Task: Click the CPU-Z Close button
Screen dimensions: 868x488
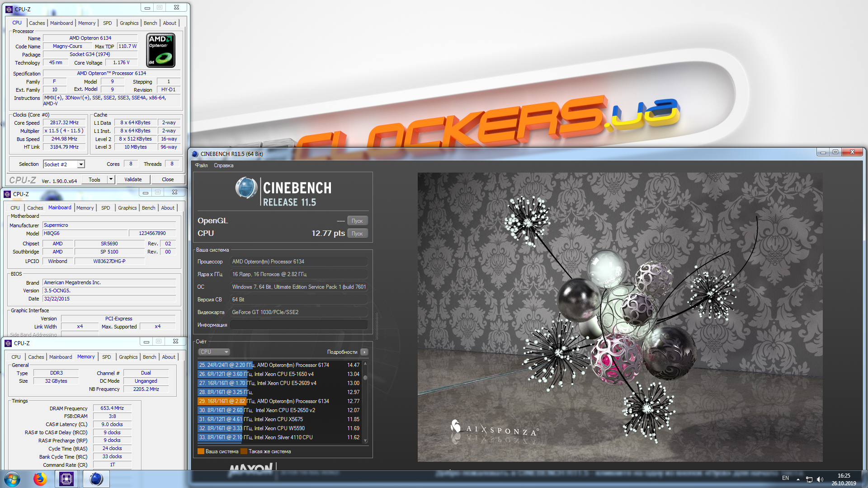Action: [168, 179]
